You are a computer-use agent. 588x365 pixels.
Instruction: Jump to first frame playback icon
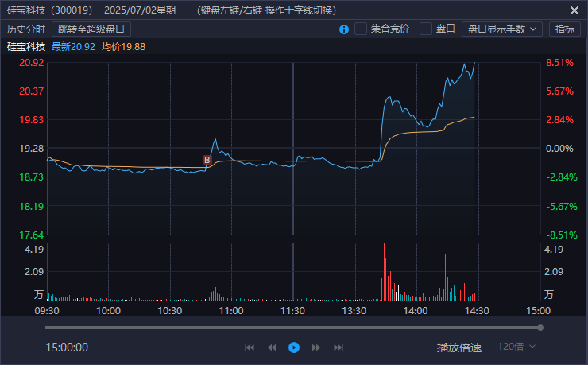click(x=250, y=348)
